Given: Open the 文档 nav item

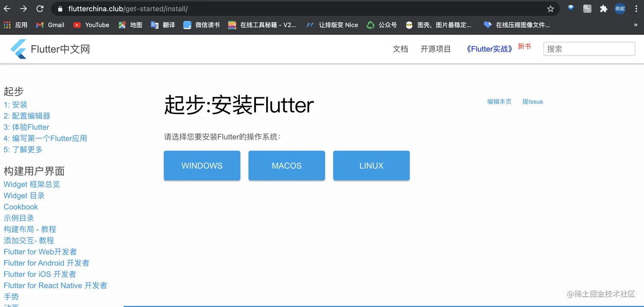Looking at the screenshot, I should point(400,49).
